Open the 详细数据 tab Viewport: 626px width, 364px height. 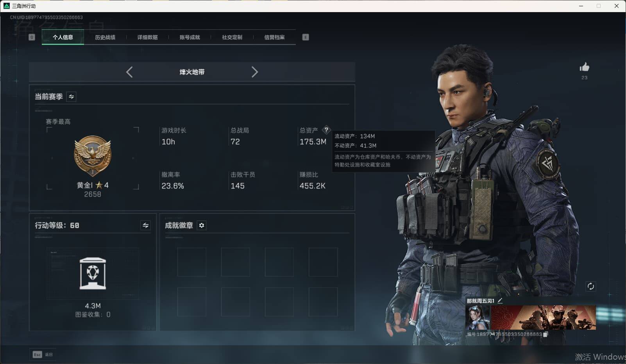[x=147, y=37]
